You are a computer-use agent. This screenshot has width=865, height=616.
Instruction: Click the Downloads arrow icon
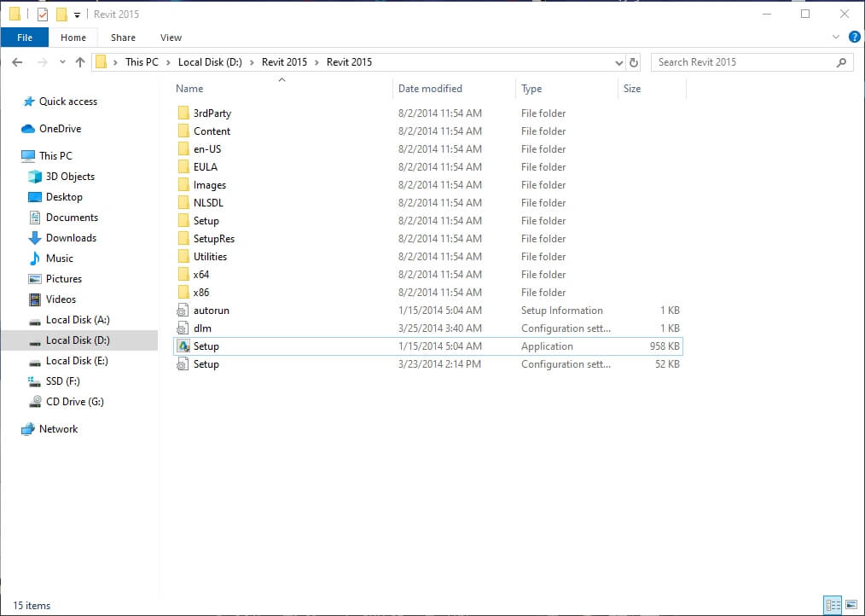pos(35,238)
